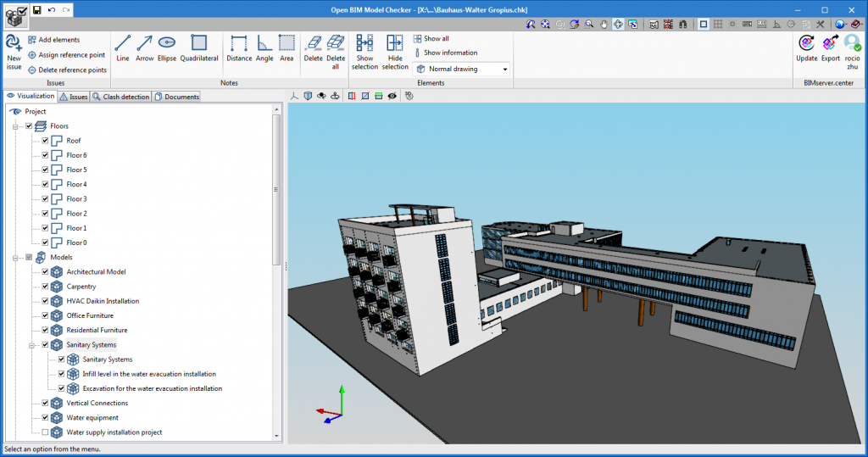Collapse the Sanitary Systems tree node
Viewport: 868px width, 457px height.
pyautogui.click(x=31, y=345)
